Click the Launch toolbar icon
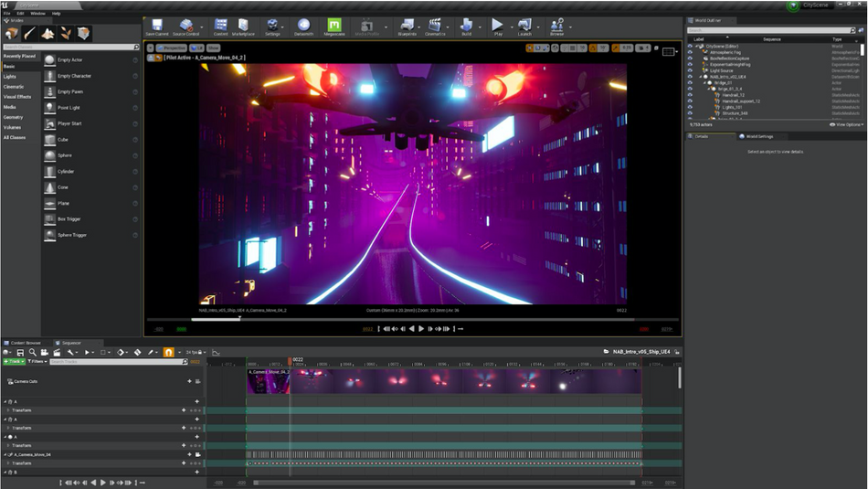The image size is (868, 489). [524, 27]
